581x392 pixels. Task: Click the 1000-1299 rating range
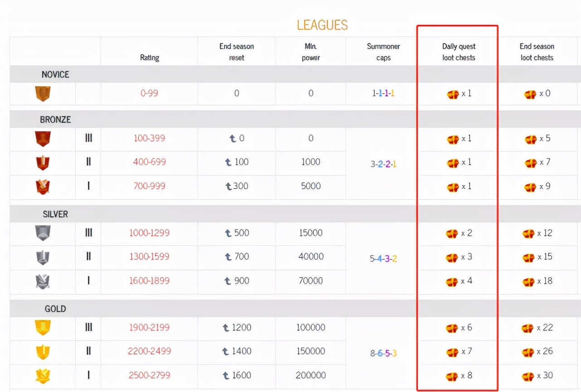click(x=150, y=233)
